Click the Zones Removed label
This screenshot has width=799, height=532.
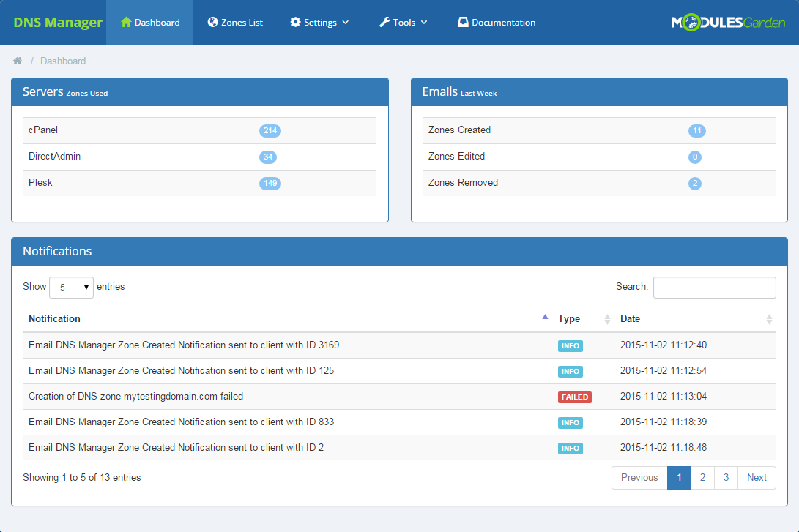click(x=463, y=183)
